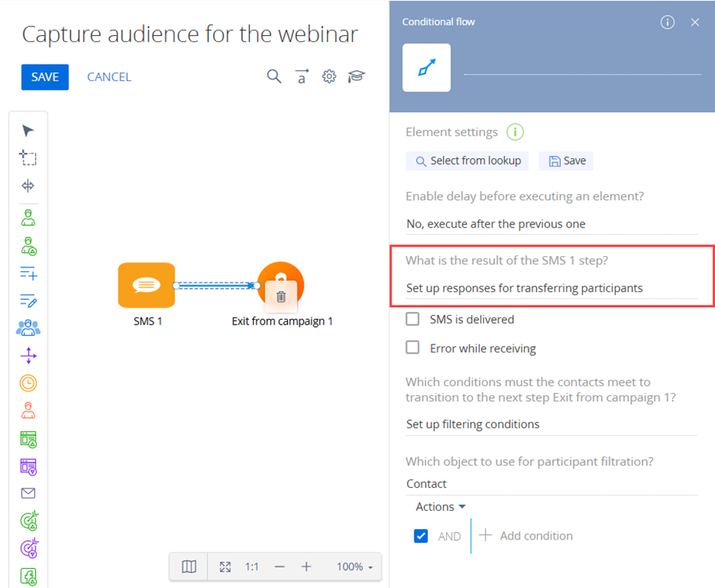Uncheck the AND condition checkbox
Image resolution: width=715 pixels, height=588 pixels.
[422, 536]
